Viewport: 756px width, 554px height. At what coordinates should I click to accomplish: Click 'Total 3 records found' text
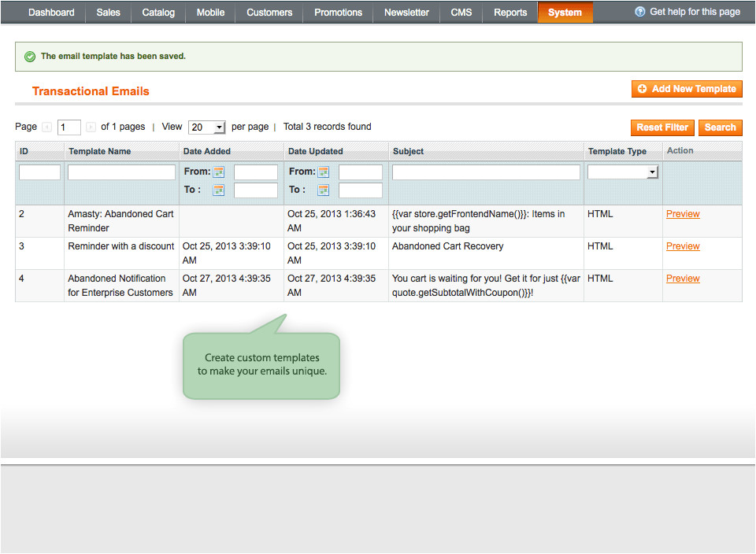[327, 127]
